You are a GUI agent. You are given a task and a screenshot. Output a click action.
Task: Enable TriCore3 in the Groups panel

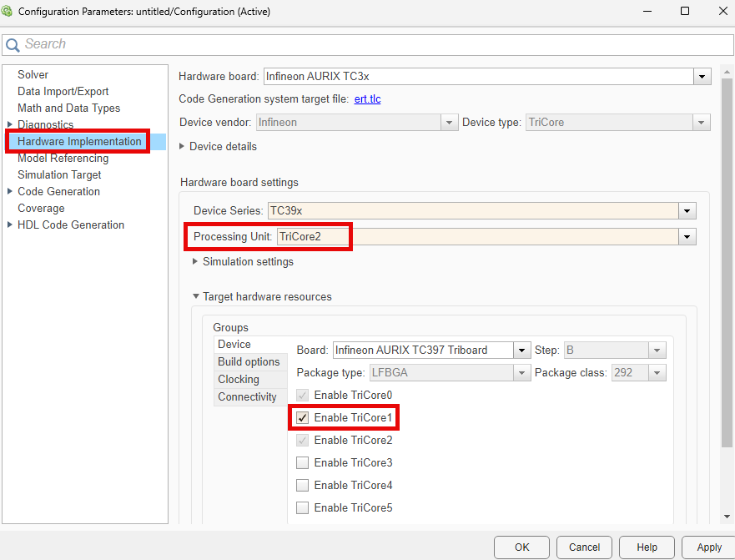(302, 462)
